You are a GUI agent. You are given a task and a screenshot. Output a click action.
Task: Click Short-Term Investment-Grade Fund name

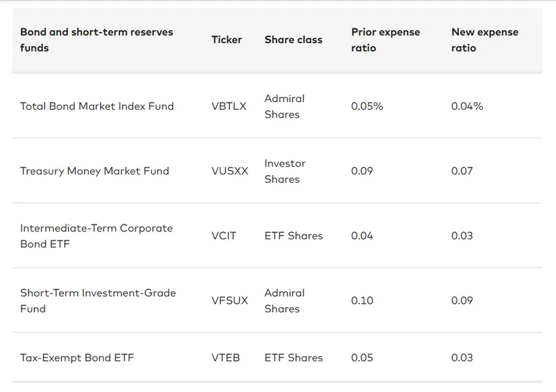pos(97,300)
